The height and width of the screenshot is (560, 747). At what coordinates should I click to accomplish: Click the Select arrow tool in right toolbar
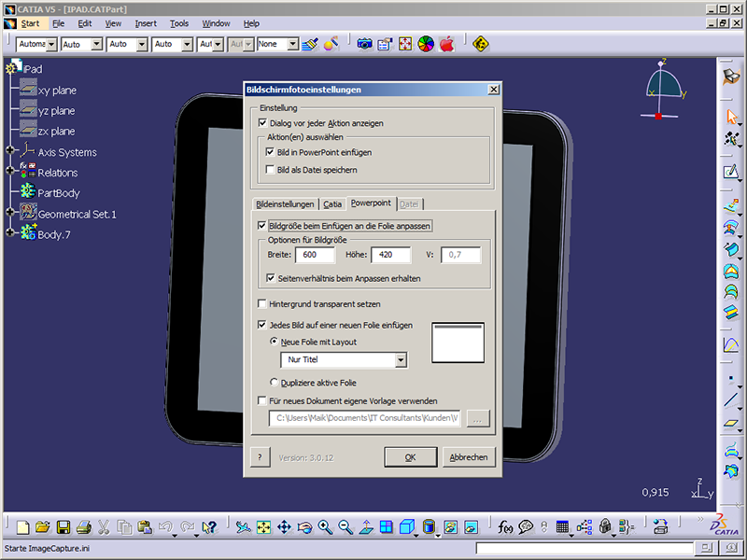[731, 117]
